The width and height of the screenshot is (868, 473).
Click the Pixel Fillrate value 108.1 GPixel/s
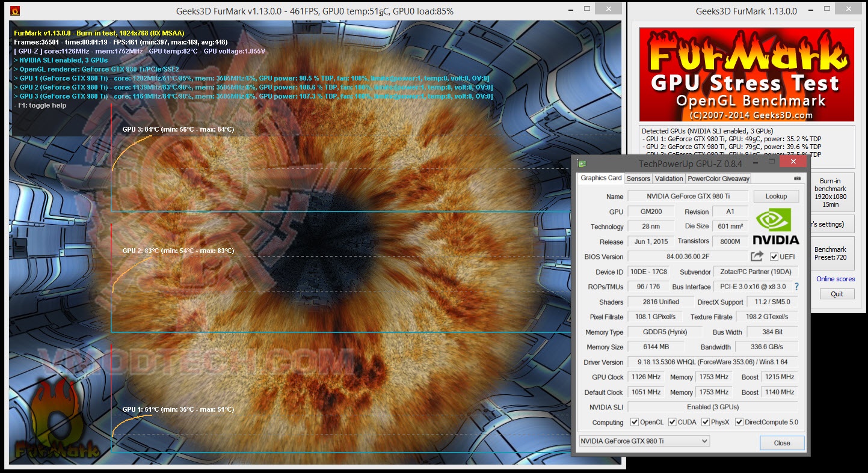pyautogui.click(x=655, y=317)
